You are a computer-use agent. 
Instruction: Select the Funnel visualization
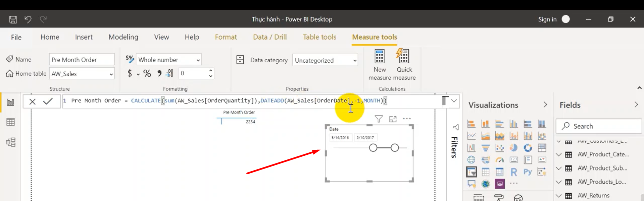click(486, 148)
